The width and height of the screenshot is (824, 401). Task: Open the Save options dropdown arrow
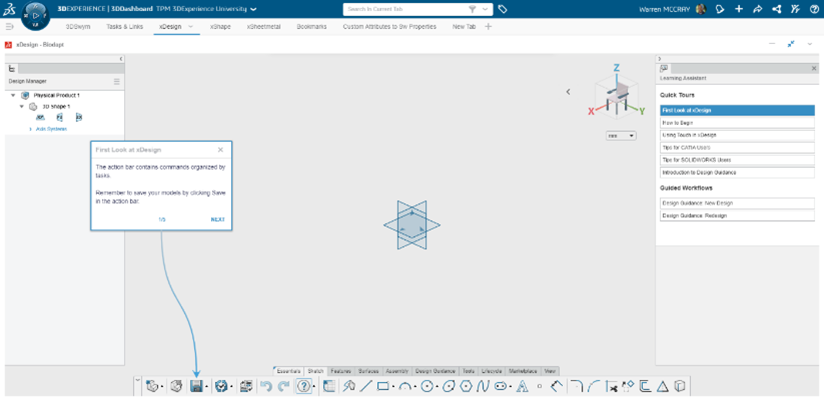pos(207,387)
